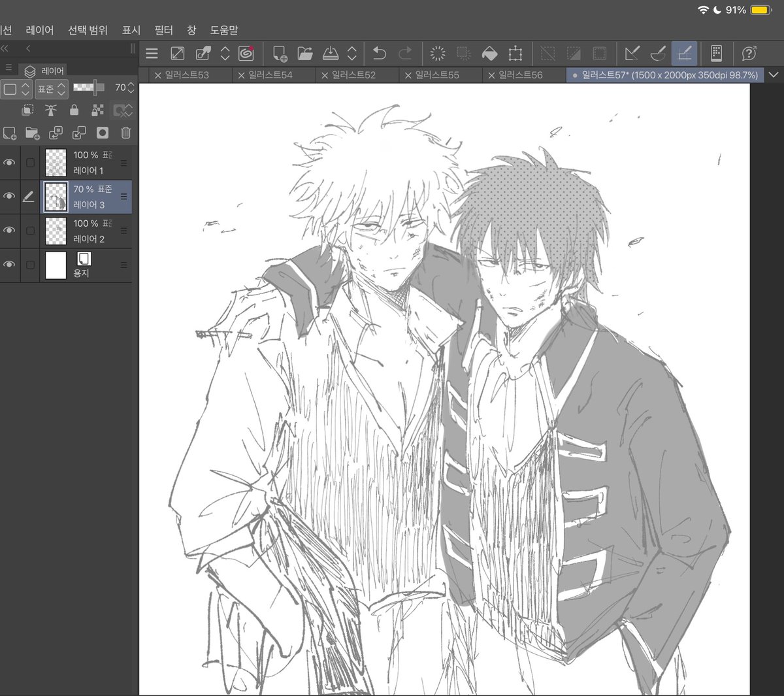Open the 필터 menu
The height and width of the screenshot is (696, 784).
point(164,30)
